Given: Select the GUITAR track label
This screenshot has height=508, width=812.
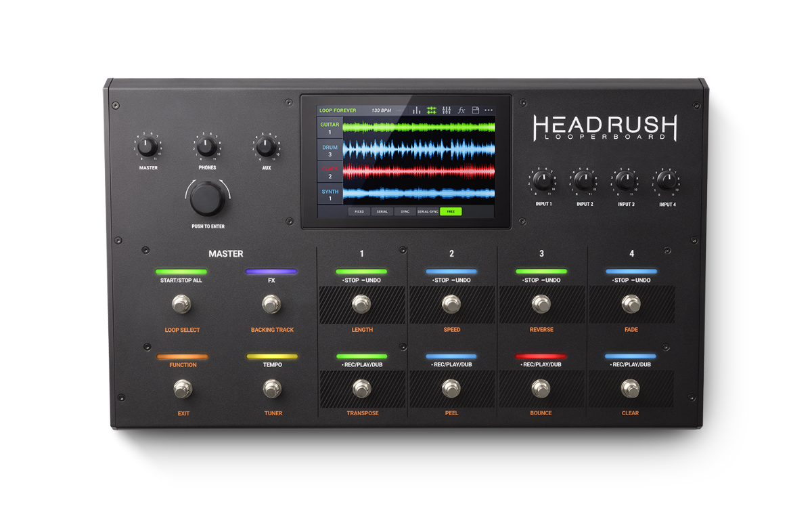Looking at the screenshot, I should (330, 128).
